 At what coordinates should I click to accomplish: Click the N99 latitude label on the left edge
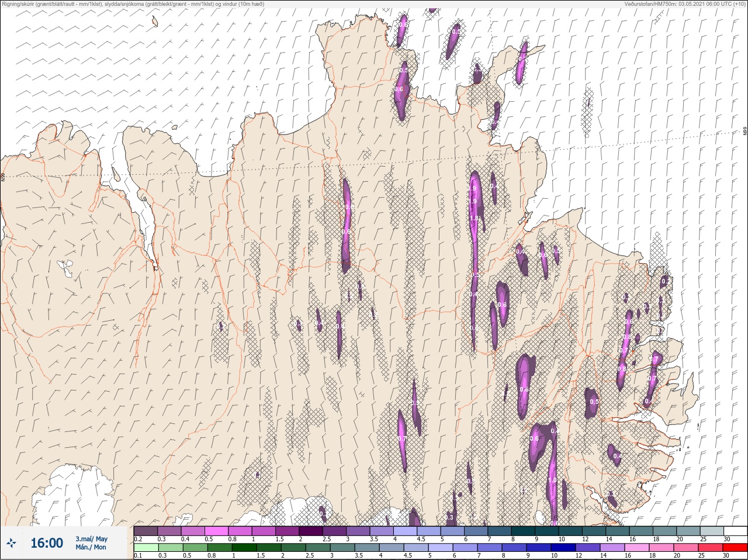pyautogui.click(x=4, y=176)
